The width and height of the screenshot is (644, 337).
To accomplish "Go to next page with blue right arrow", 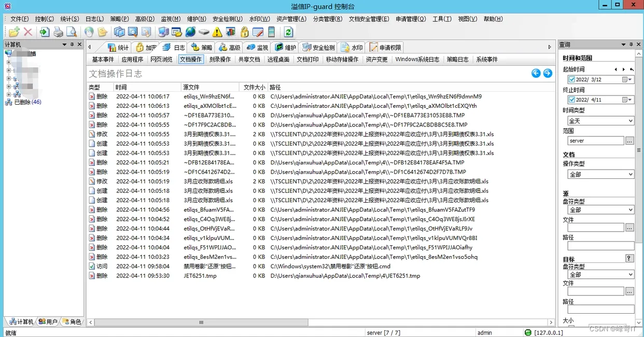I will tap(548, 73).
